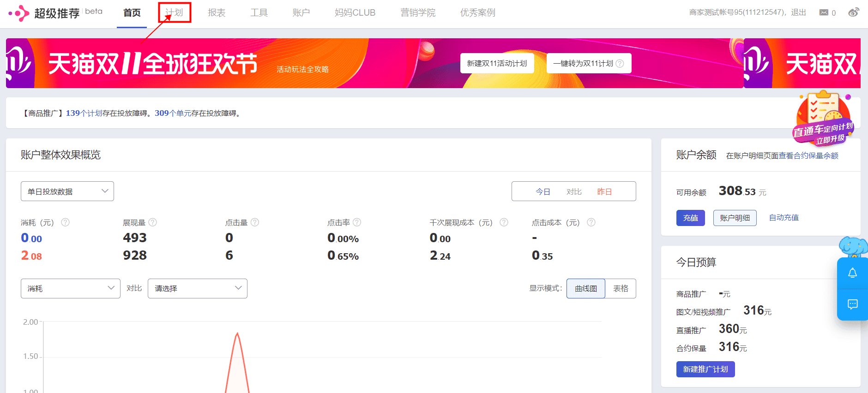
Task: Expand the 单日投放数据 dropdown
Action: (67, 191)
